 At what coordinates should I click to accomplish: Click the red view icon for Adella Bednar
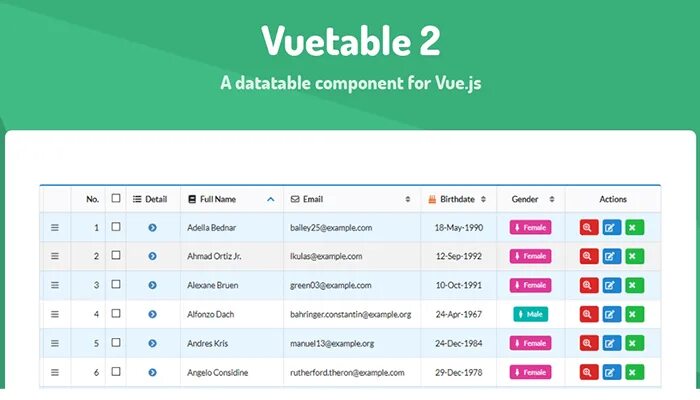[x=589, y=227]
